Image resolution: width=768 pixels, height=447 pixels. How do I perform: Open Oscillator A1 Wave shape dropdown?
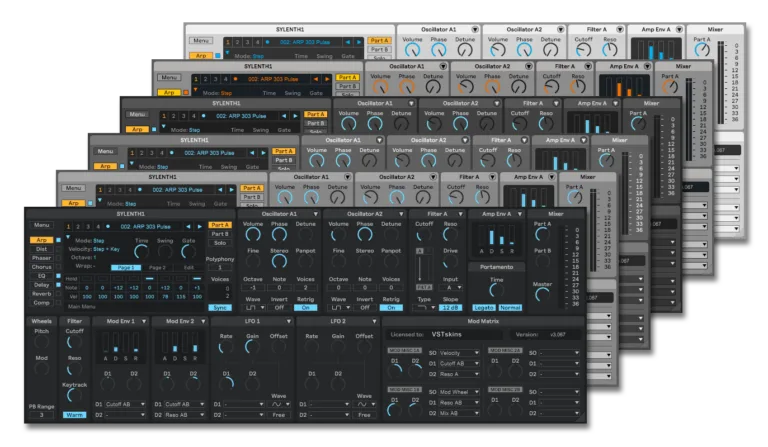[x=255, y=307]
